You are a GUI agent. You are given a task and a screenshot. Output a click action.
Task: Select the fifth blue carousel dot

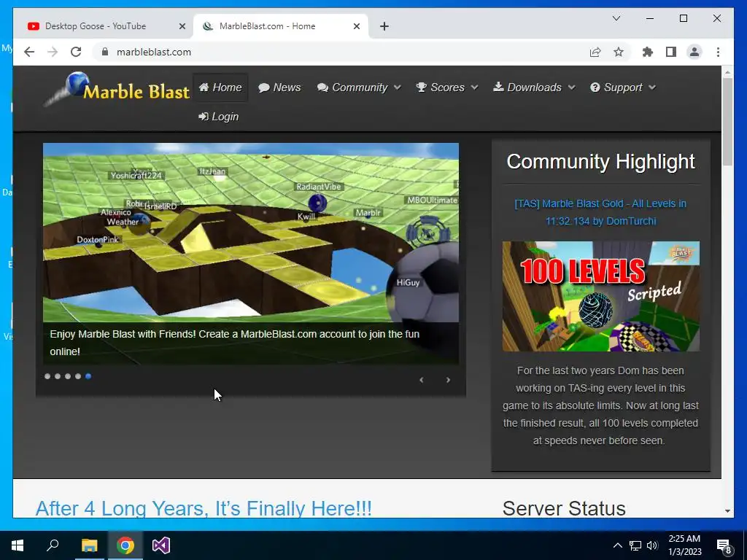click(88, 376)
